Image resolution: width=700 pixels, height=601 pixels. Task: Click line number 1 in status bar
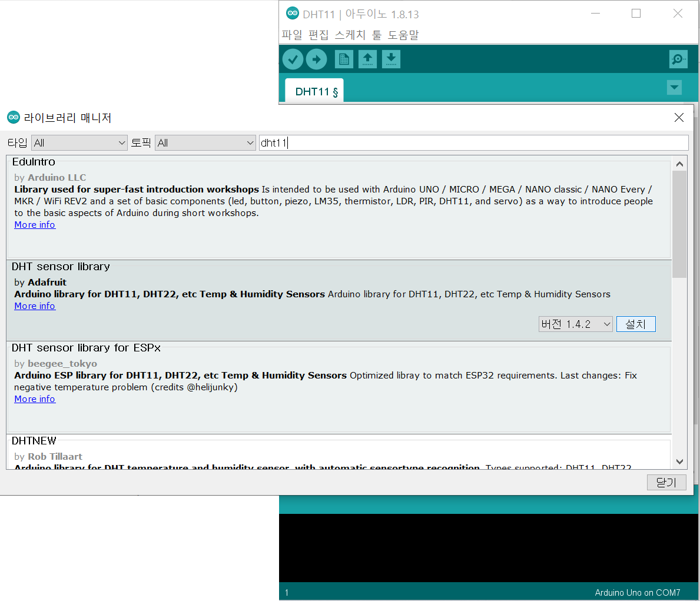[x=287, y=593]
